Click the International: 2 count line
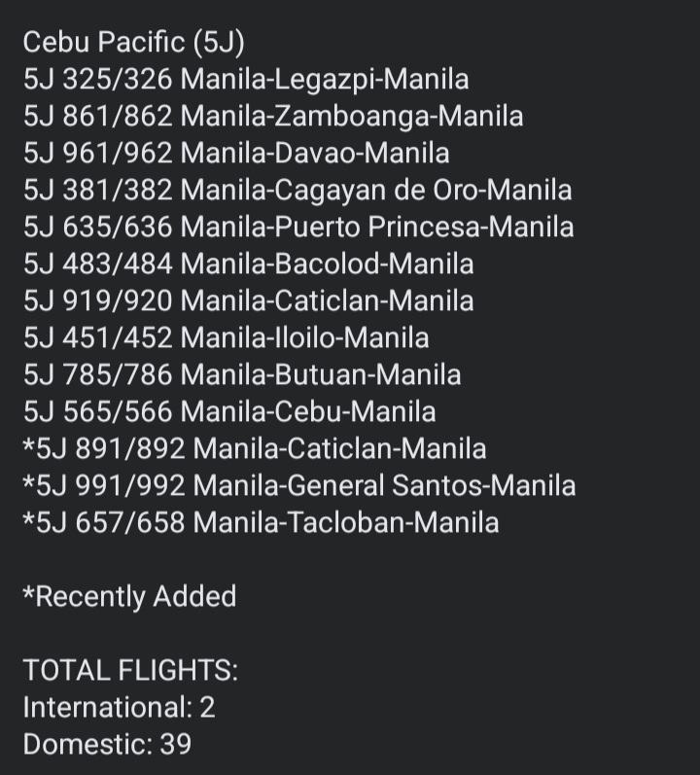The width and height of the screenshot is (700, 775). (x=119, y=708)
